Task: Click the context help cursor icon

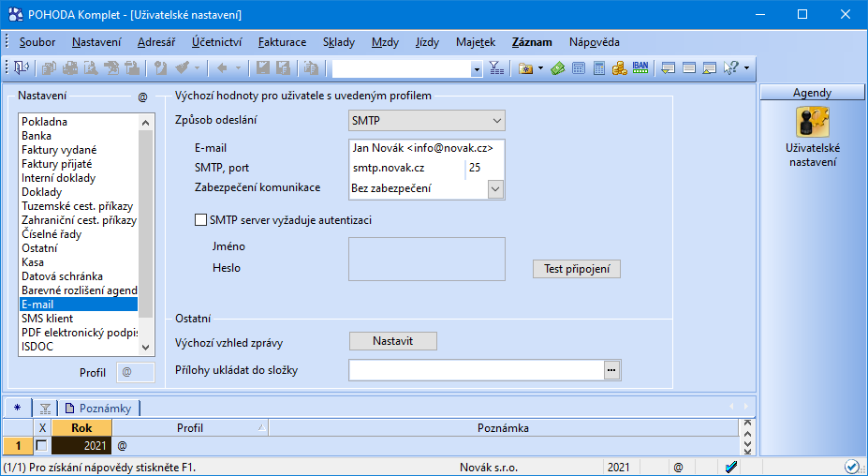Action: click(x=730, y=68)
